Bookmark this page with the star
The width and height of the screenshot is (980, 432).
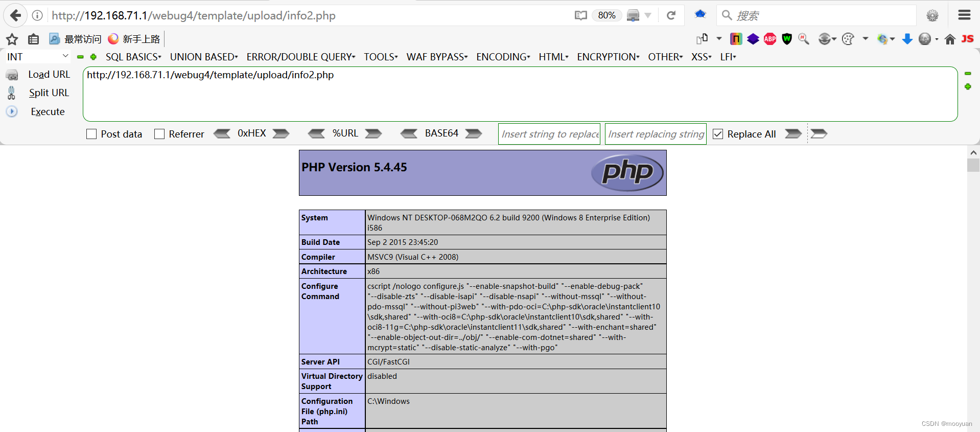pos(12,39)
